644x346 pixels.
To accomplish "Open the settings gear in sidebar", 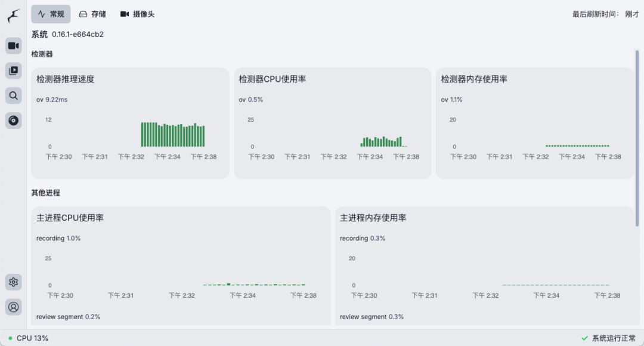I will (14, 282).
